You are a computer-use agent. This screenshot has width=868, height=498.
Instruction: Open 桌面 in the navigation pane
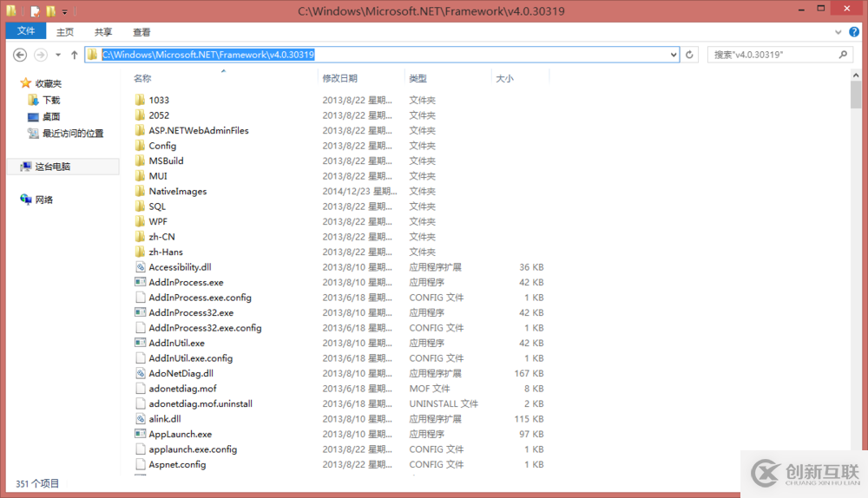[51, 117]
